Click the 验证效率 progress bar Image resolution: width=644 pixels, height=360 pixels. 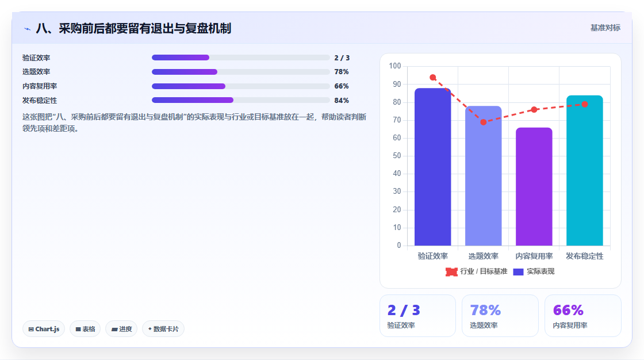(x=241, y=58)
